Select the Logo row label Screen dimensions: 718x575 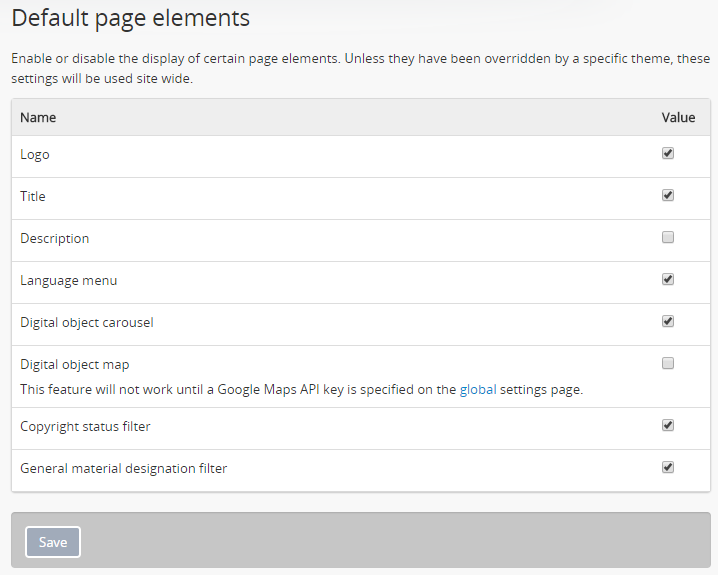coord(35,155)
